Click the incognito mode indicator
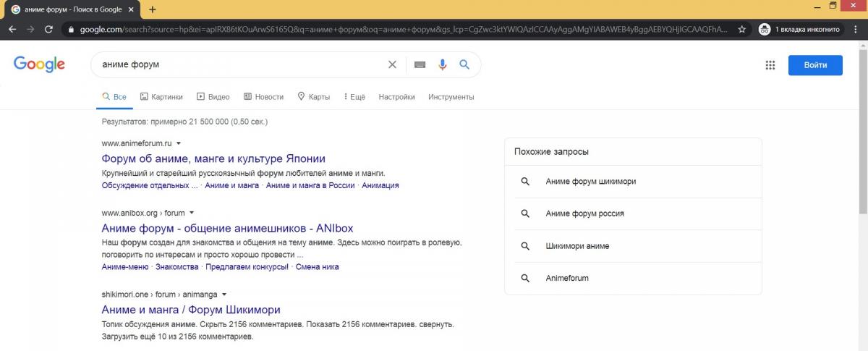Viewport: 868px width, 351px height. point(799,30)
